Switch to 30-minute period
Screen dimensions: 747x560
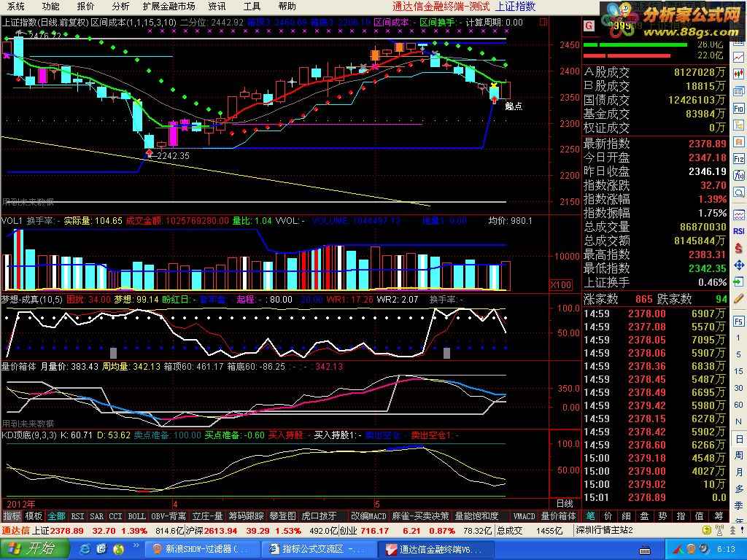click(x=738, y=388)
